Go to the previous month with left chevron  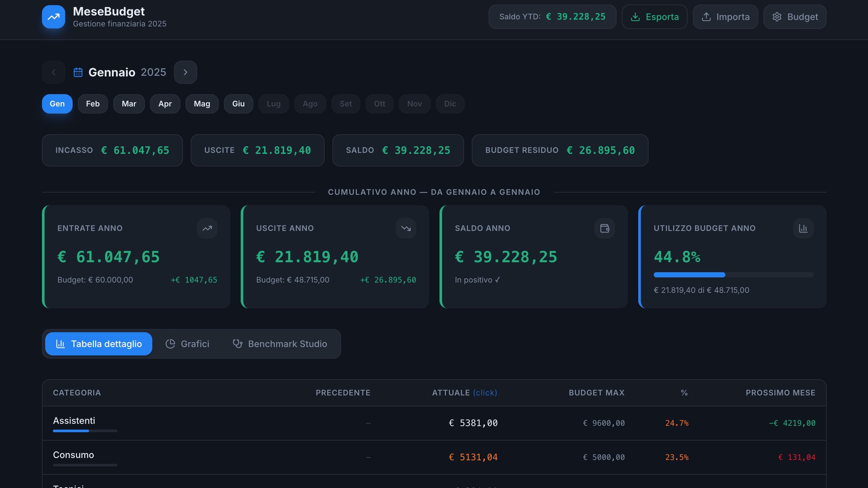53,72
